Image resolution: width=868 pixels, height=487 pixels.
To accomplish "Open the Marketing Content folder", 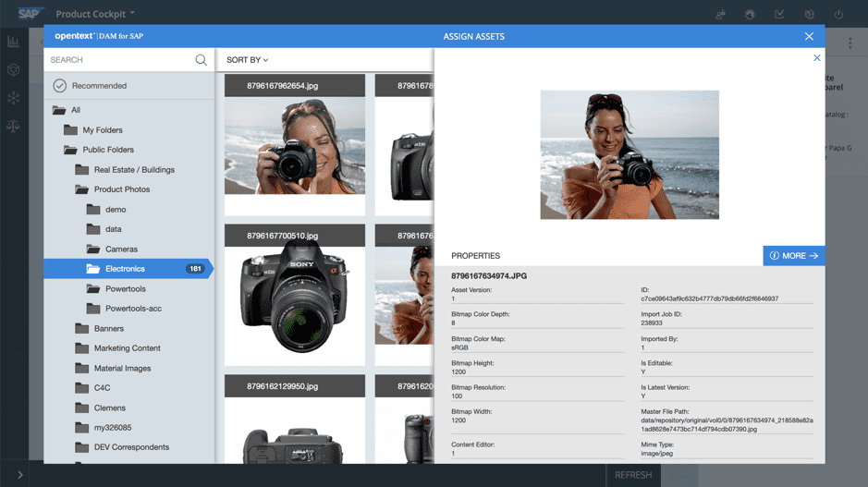I will (x=118, y=348).
